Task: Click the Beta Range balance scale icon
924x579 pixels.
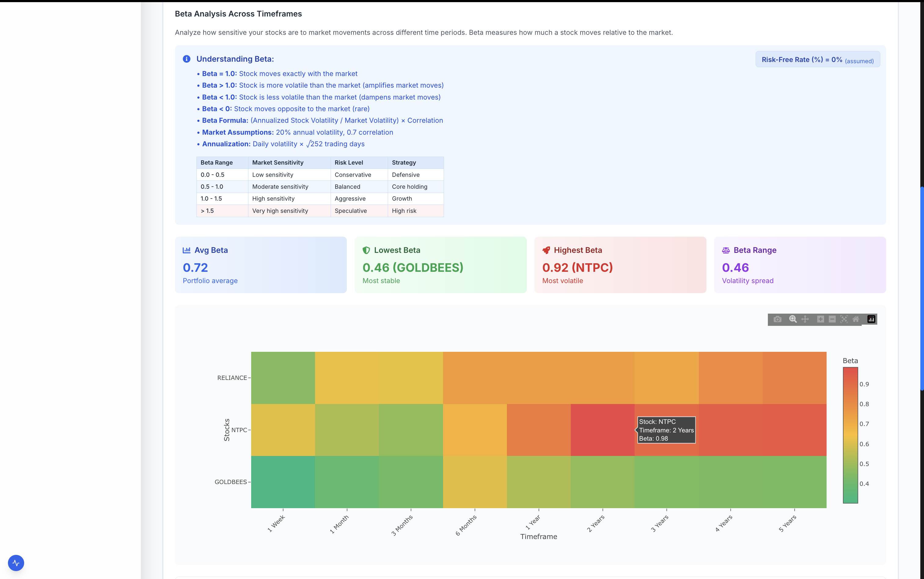Action: pos(726,250)
